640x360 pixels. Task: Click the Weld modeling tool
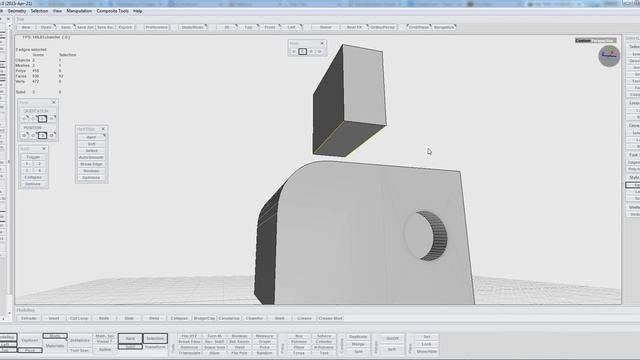click(x=154, y=318)
